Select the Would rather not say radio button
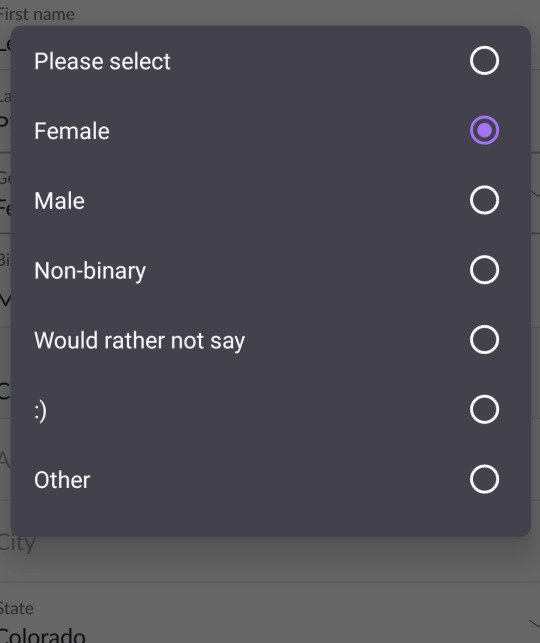 tap(484, 340)
